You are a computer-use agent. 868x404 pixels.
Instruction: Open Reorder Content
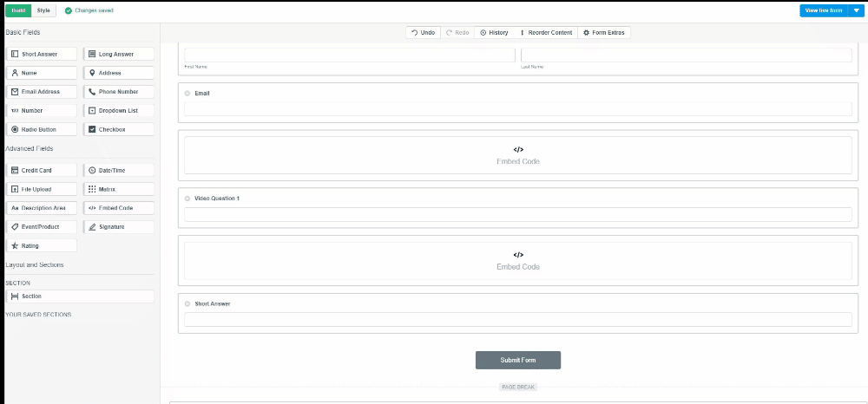point(546,33)
